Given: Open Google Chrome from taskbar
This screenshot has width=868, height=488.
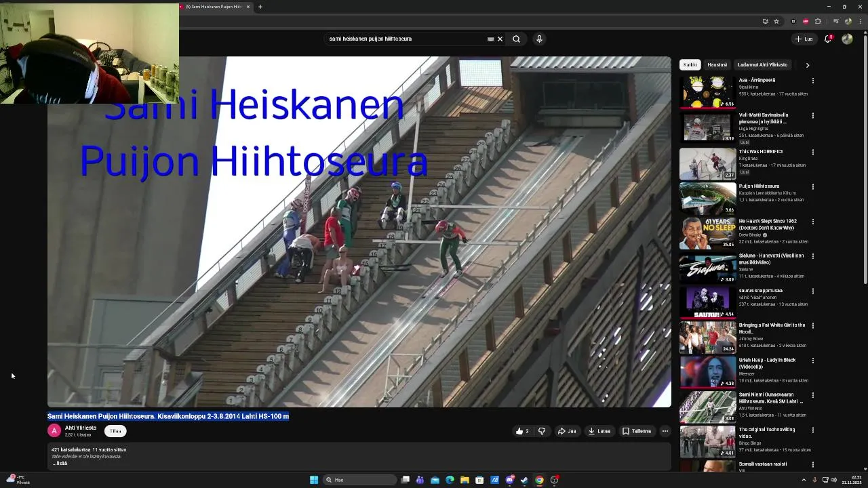Looking at the screenshot, I should pos(539,480).
